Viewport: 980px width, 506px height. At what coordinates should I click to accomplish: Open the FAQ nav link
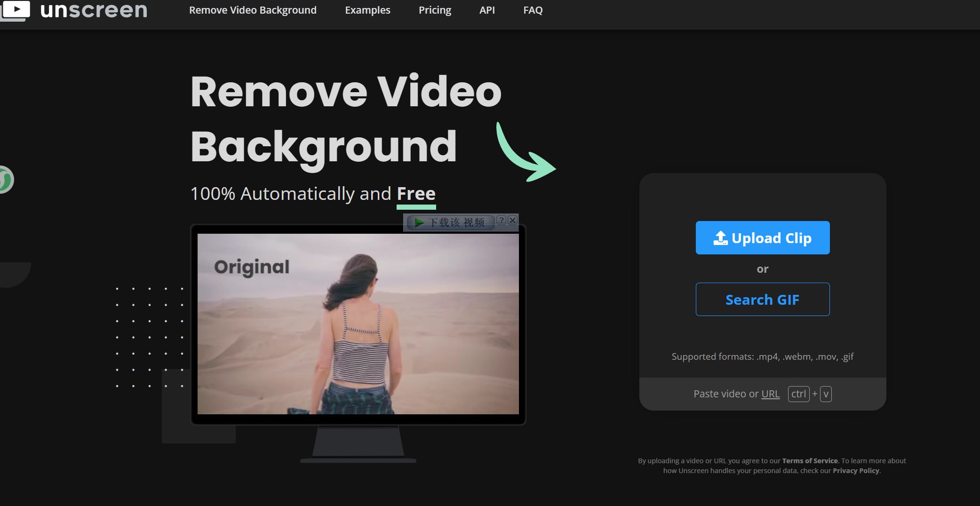(533, 10)
